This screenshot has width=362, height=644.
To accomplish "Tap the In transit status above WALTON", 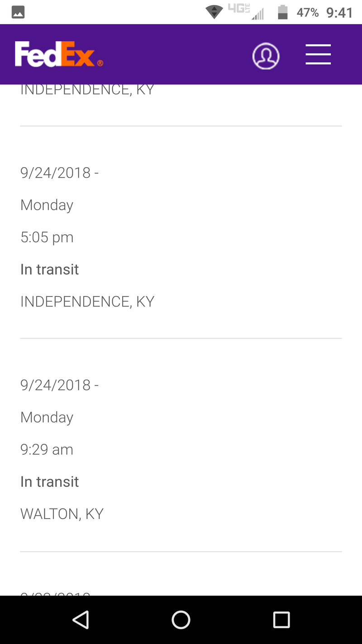I will pyautogui.click(x=50, y=482).
